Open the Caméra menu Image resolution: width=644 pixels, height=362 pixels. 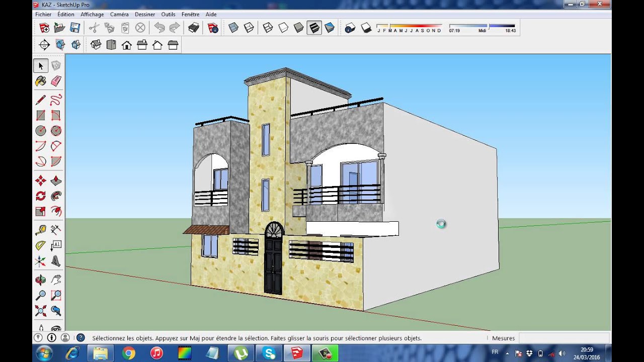click(119, 15)
